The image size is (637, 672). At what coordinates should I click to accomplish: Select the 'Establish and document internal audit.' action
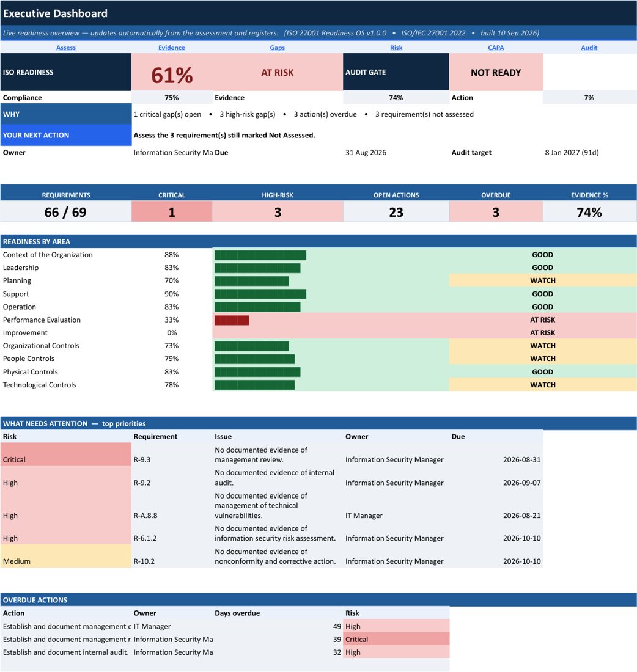(65, 652)
